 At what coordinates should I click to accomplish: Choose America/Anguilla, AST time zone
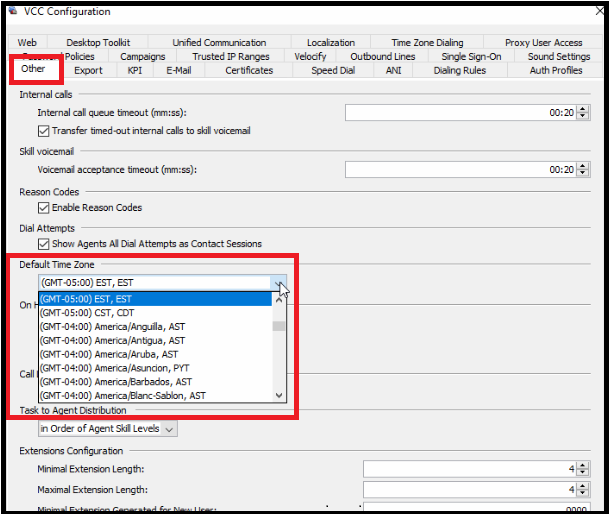[155, 327]
